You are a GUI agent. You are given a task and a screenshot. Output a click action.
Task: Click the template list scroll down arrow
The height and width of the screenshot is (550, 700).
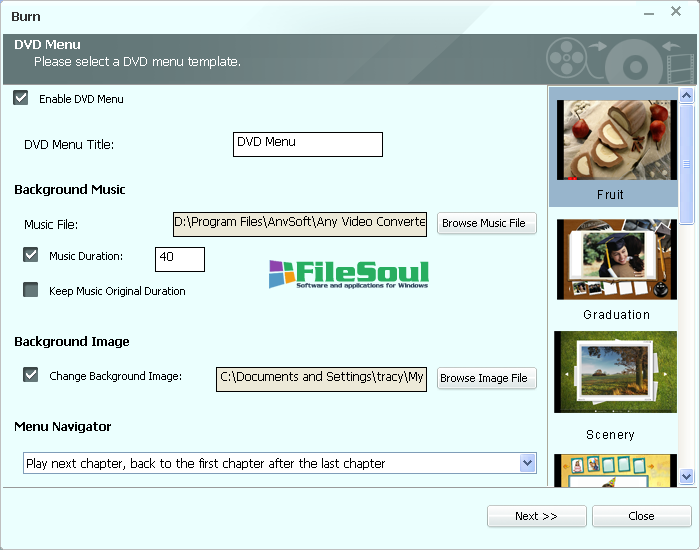[x=687, y=477]
